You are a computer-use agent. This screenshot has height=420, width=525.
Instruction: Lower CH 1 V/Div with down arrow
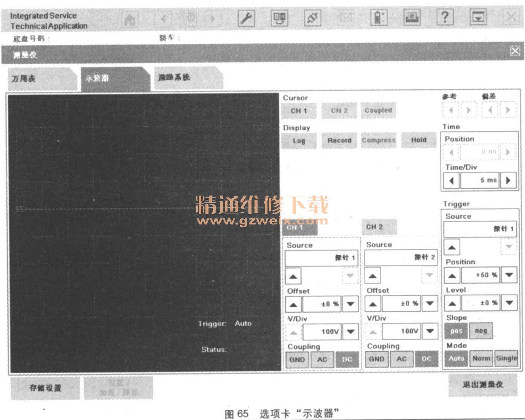[350, 332]
